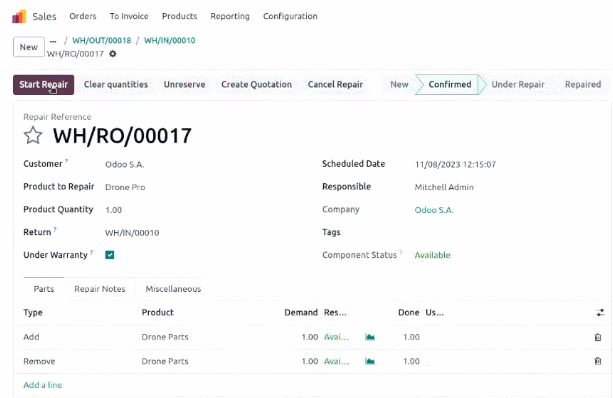Sort parts table by Demand column
The width and height of the screenshot is (613, 398).
[x=301, y=313]
